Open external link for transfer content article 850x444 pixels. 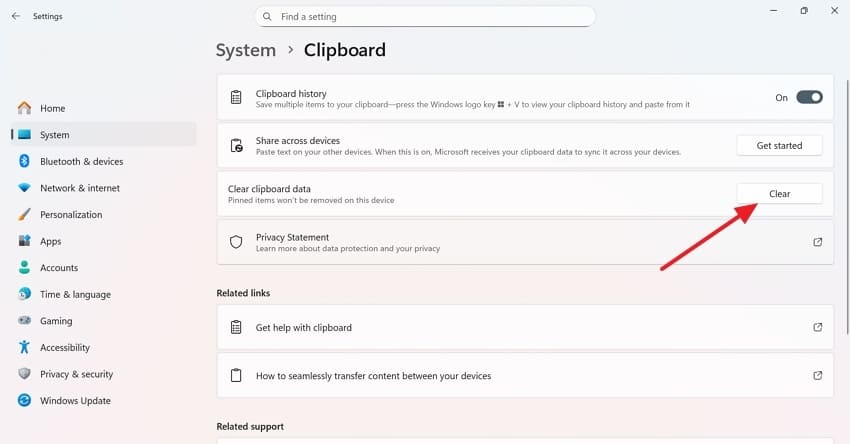[x=817, y=375]
